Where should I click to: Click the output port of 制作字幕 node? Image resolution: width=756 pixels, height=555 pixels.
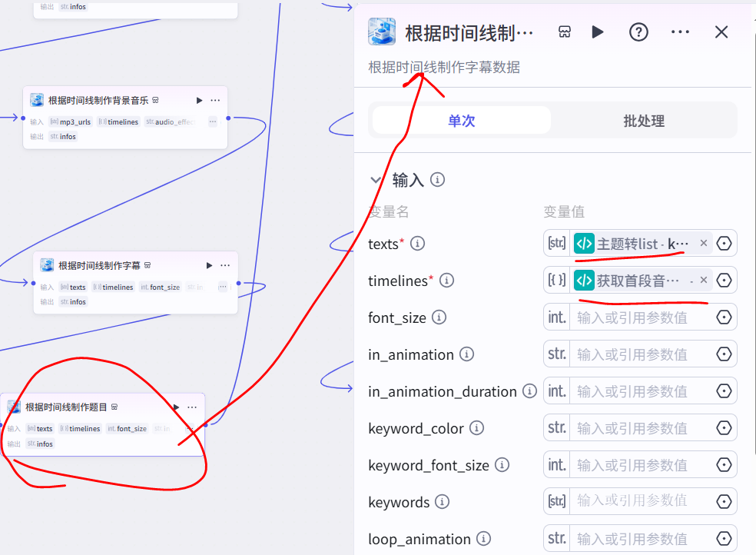(239, 283)
